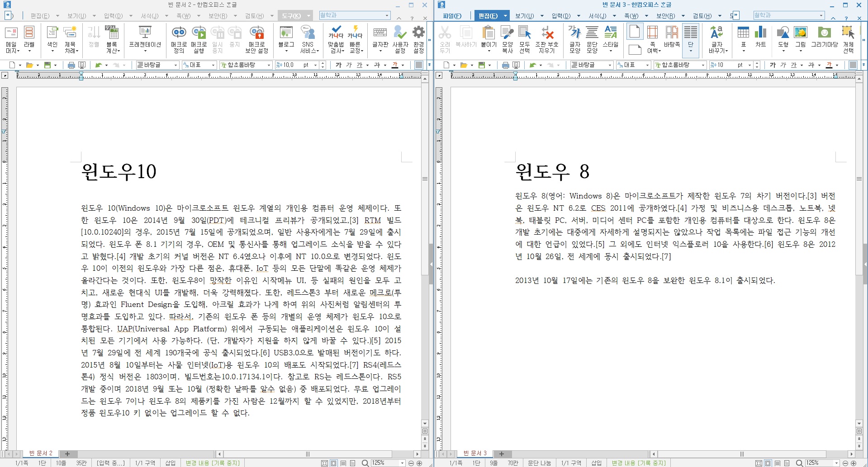Open Mail Merge tool in left window
The height and width of the screenshot is (467, 868).
click(11, 39)
